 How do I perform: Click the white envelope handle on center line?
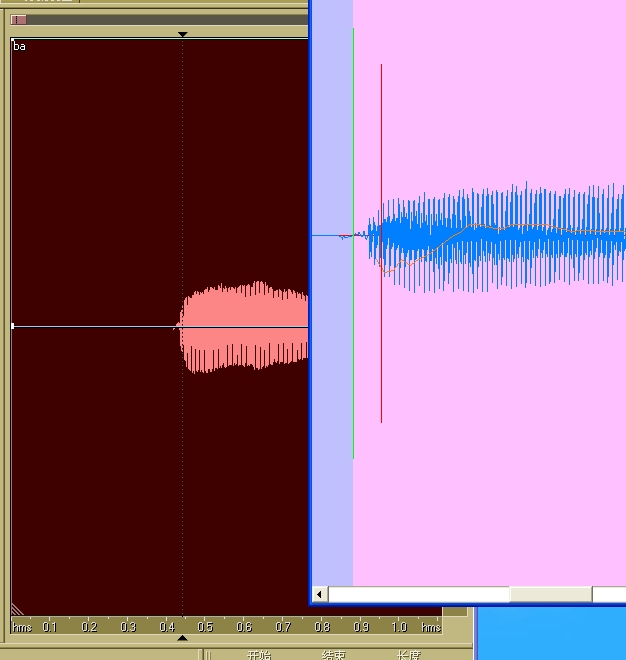tap(13, 326)
